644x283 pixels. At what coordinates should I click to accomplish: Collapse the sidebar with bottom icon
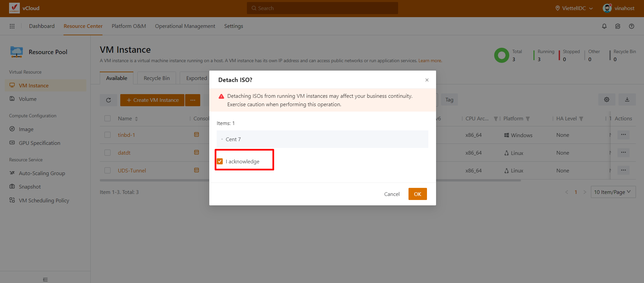45,279
